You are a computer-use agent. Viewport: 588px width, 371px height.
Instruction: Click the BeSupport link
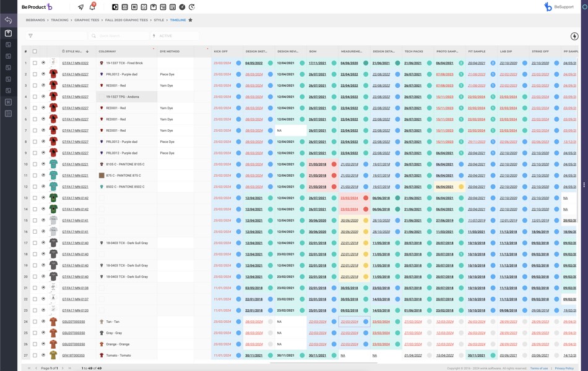(564, 7)
